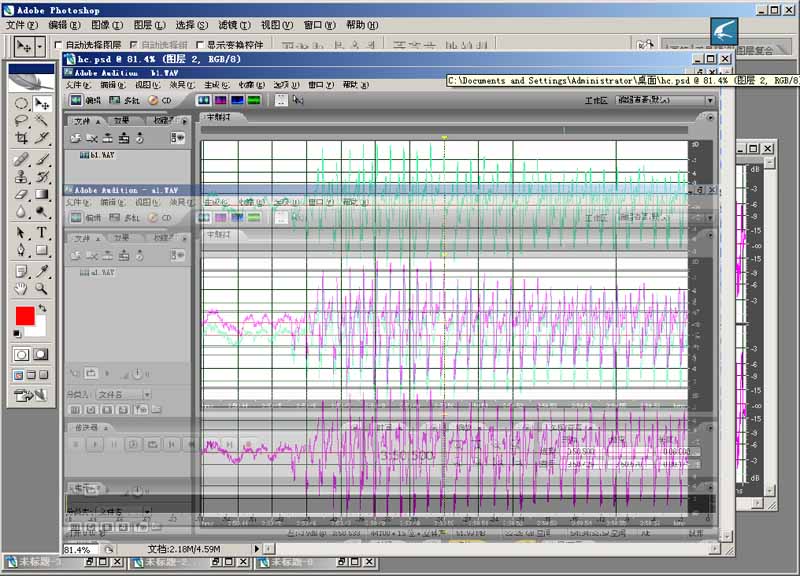The image size is (800, 576).
Task: Click the Jump to ImageReady button
Action: 31,395
